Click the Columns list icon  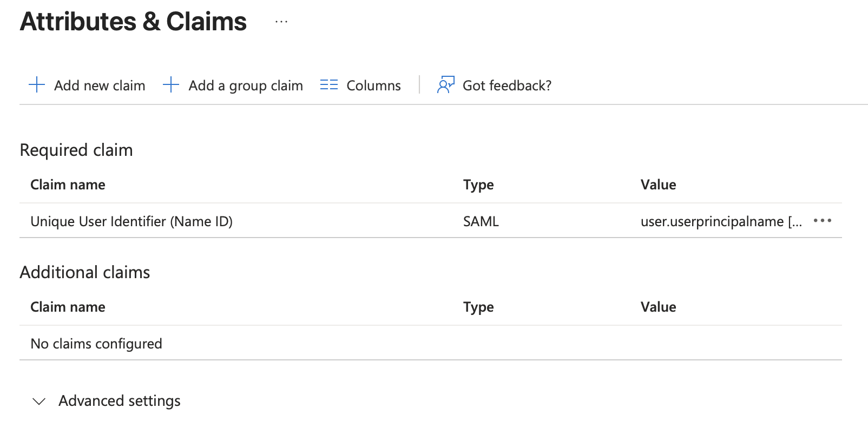pyautogui.click(x=328, y=85)
